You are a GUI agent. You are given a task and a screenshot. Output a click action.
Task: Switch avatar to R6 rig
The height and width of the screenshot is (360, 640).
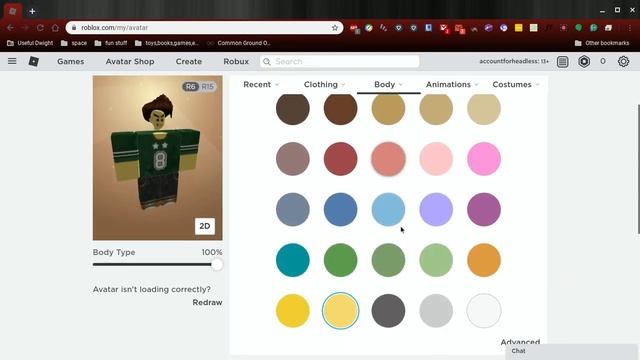point(190,87)
